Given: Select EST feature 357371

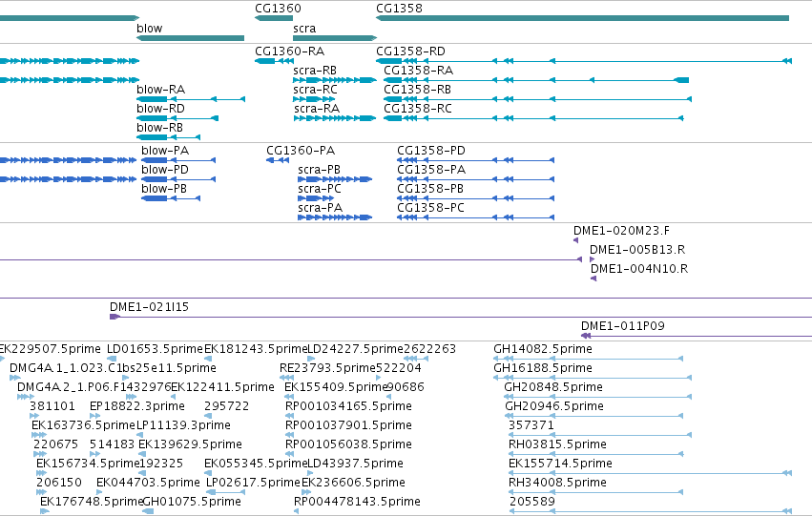Looking at the screenshot, I should pos(600,436).
